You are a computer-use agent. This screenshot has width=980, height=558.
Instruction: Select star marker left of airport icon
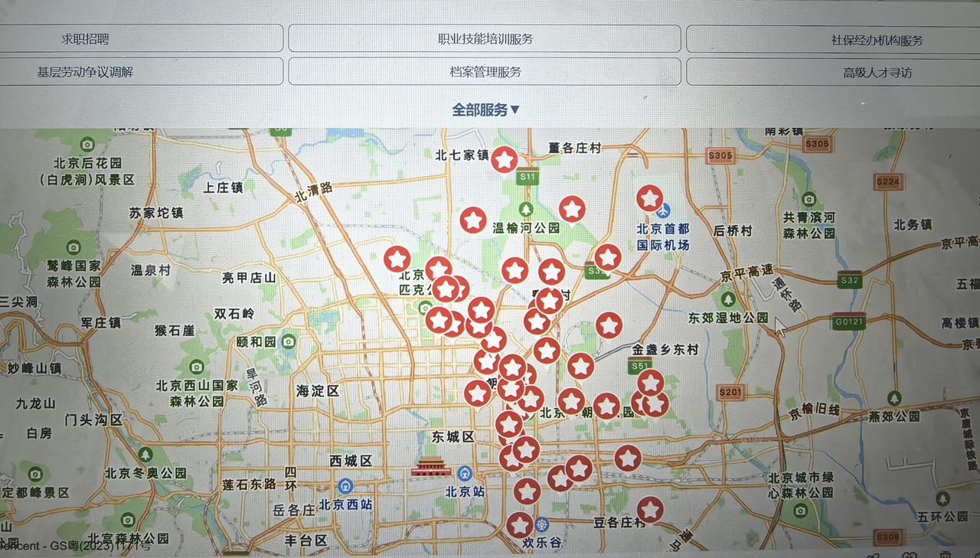point(649,198)
